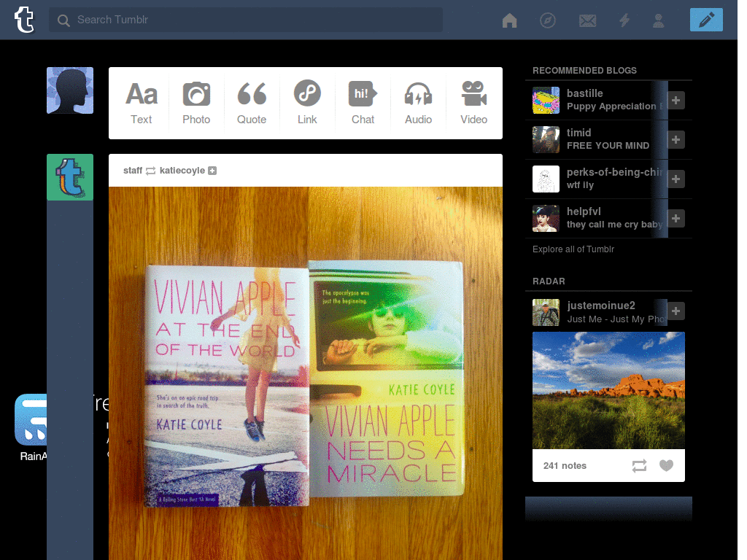
Task: Create a new Text post
Action: [x=141, y=103]
